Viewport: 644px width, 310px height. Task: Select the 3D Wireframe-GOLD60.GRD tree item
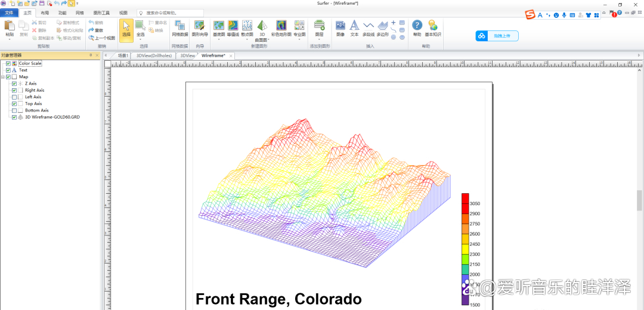pyautogui.click(x=52, y=117)
